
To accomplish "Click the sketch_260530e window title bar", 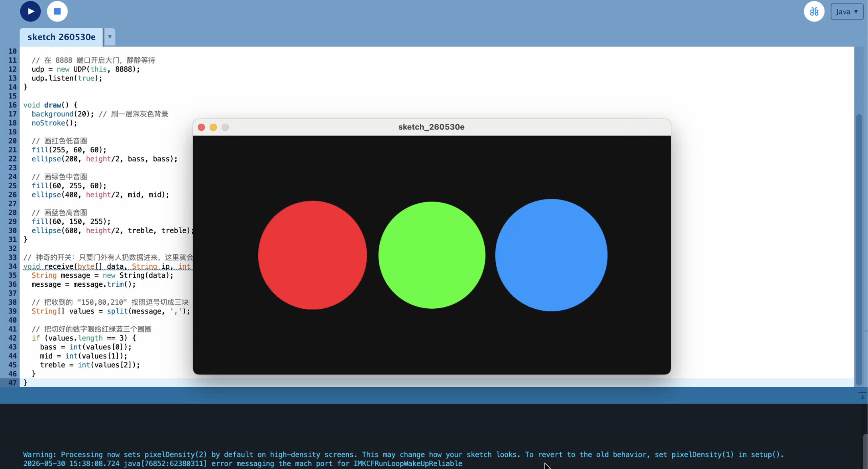I will coord(432,127).
